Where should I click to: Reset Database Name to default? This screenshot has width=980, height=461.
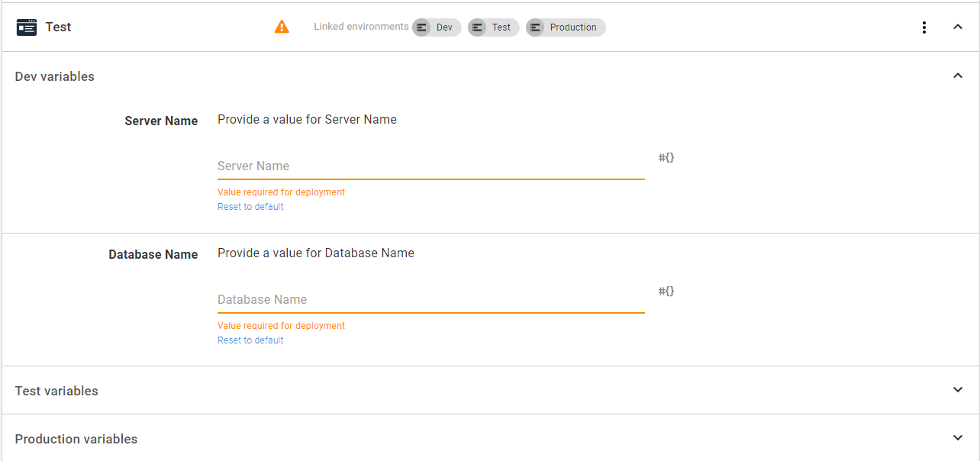pyautogui.click(x=250, y=340)
